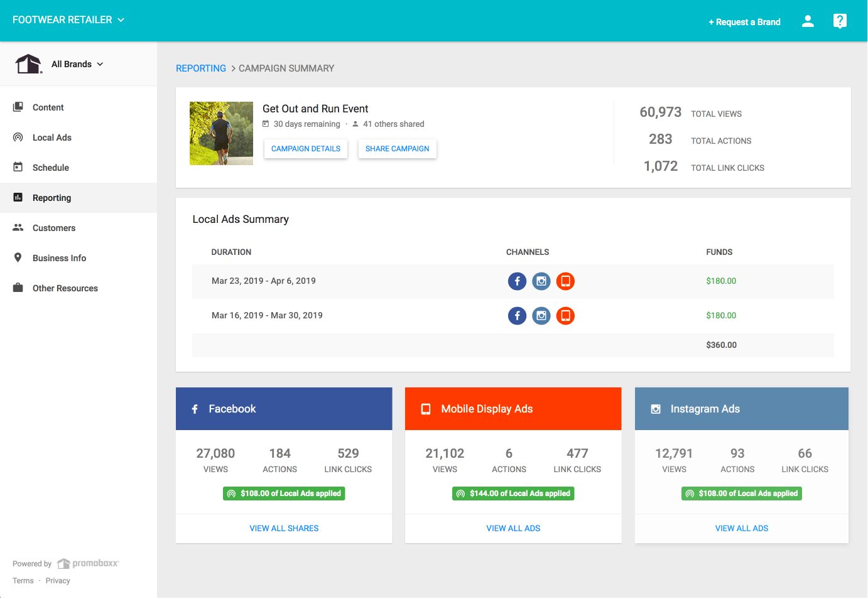Click the 12,791 Instagram views value

674,454
